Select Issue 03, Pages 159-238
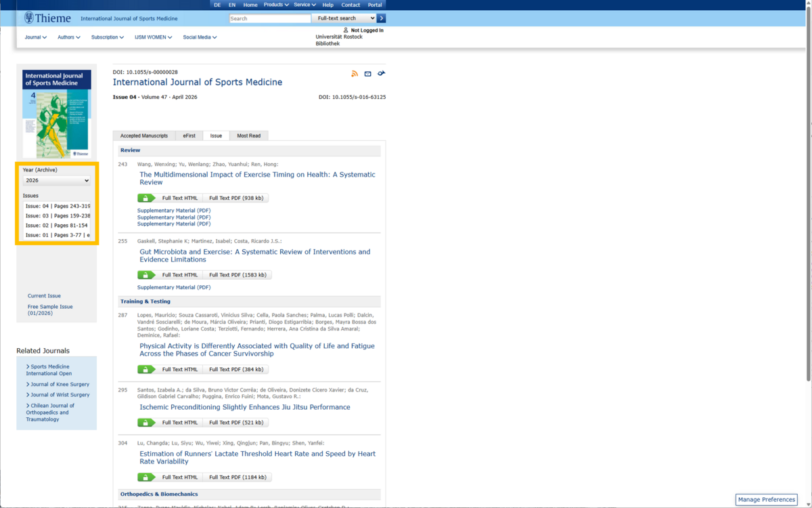The width and height of the screenshot is (812, 508). (58, 215)
